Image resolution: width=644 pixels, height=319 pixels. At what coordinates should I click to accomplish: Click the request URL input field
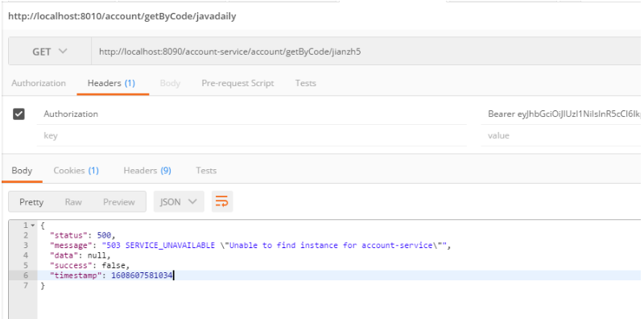366,52
